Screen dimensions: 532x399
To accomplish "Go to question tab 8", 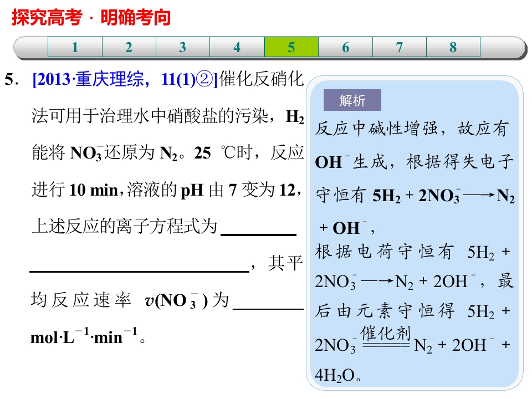I will click(x=453, y=47).
